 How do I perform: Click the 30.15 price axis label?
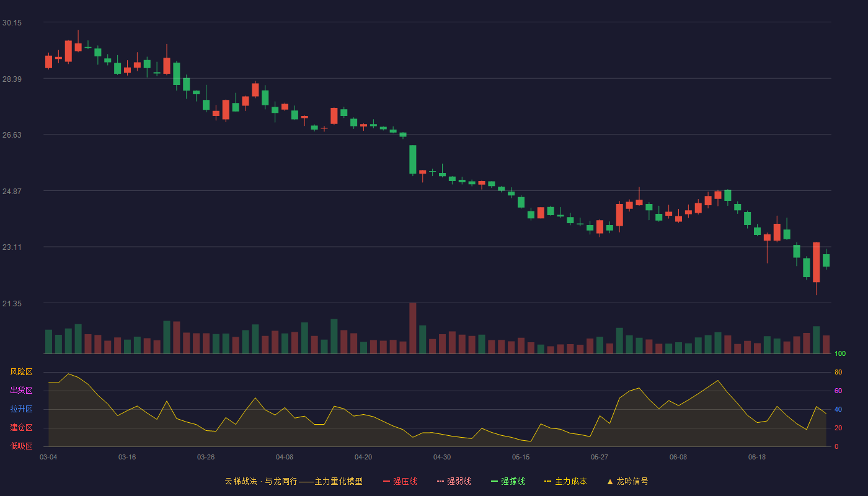coord(12,23)
